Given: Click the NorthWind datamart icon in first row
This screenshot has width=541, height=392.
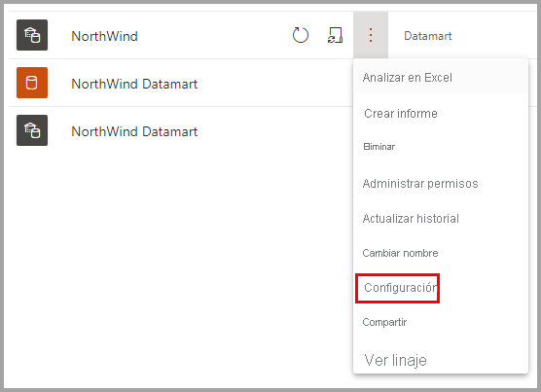Looking at the screenshot, I should coord(32,35).
